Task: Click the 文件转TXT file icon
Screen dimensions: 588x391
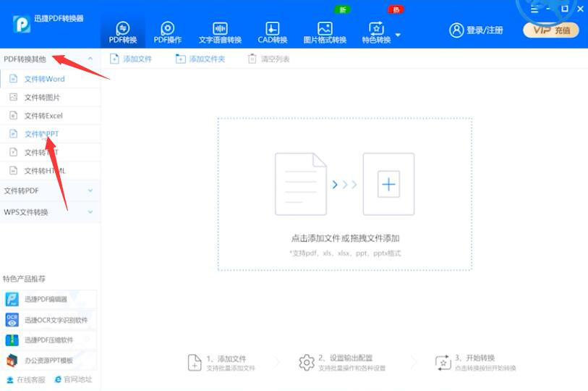Action: point(14,152)
